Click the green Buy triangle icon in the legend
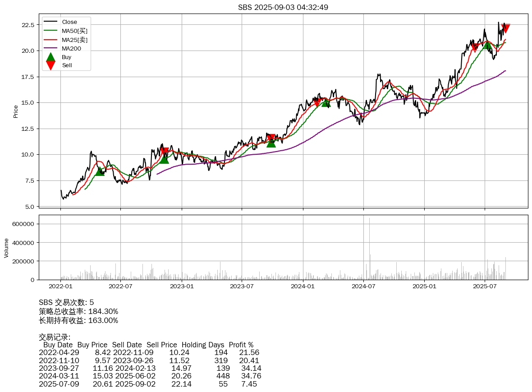Viewport: 532px width, 392px height. pyautogui.click(x=50, y=57)
